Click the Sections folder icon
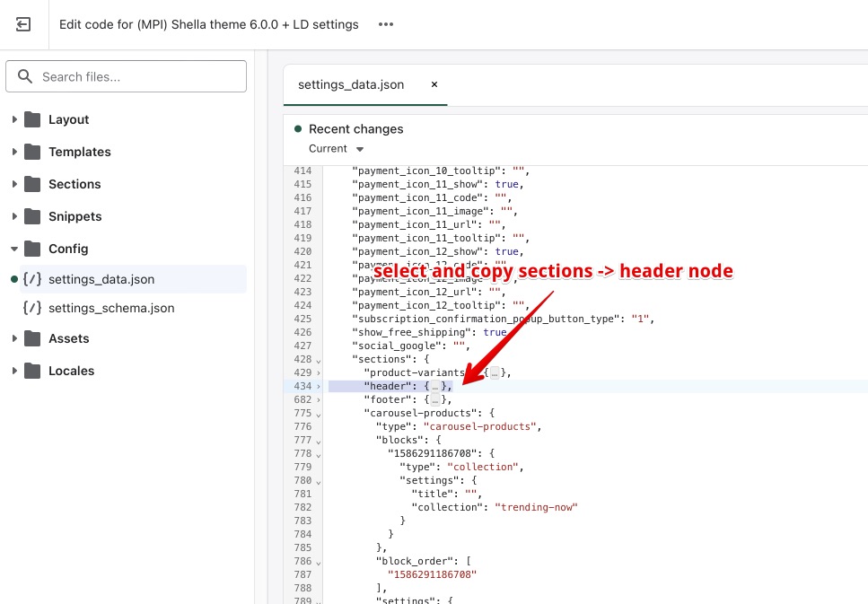This screenshot has width=868, height=604. click(x=32, y=184)
